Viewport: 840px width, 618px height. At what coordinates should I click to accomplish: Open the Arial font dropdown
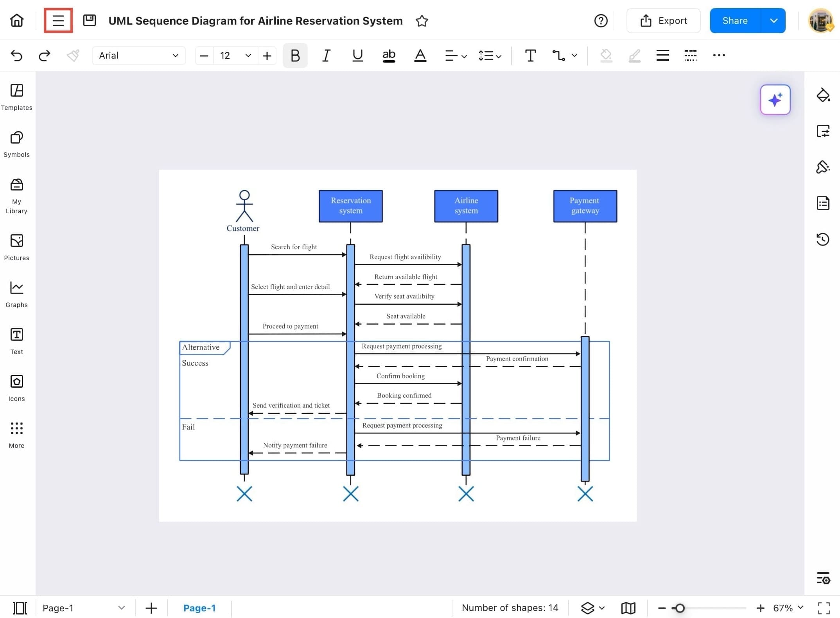138,56
